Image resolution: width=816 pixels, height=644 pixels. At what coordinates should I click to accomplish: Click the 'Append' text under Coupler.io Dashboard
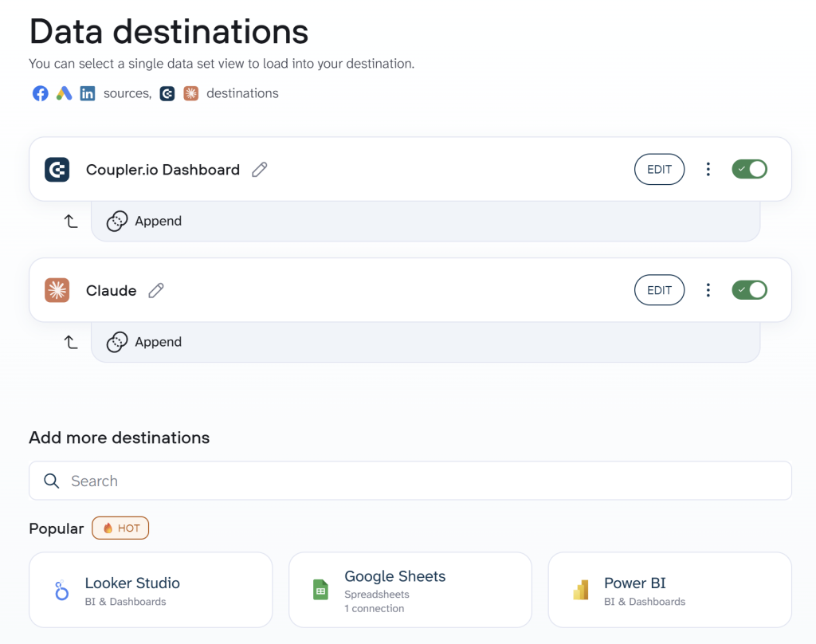(x=159, y=222)
